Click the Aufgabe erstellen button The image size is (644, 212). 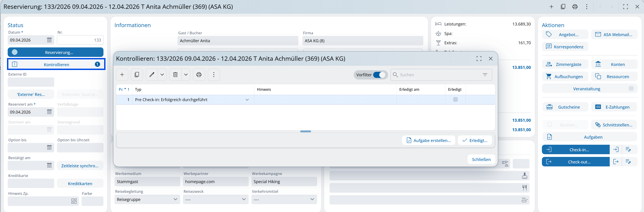coord(429,140)
